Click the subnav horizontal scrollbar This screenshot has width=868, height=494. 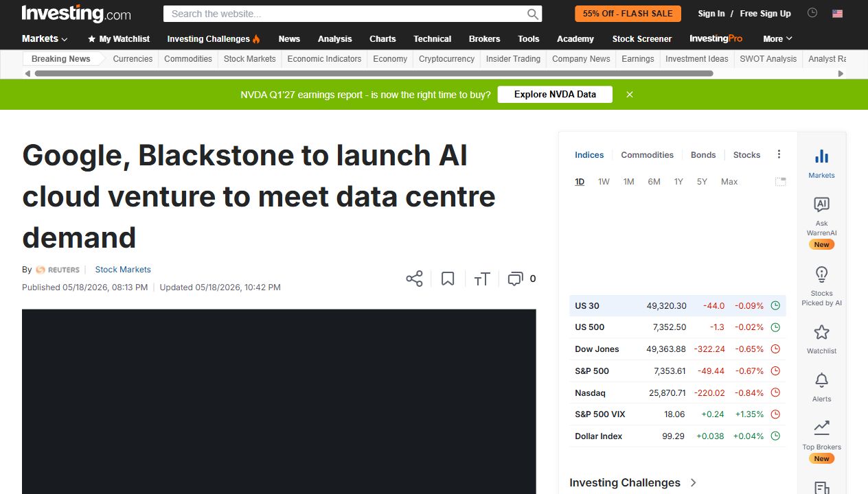(374, 73)
